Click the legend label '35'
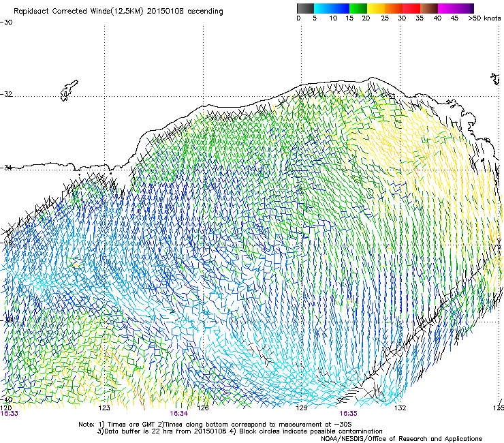 pos(420,18)
